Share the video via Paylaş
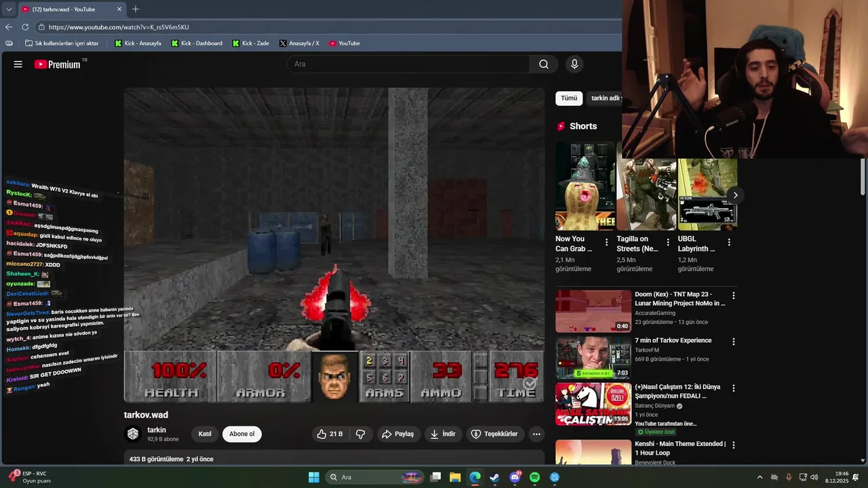The width and height of the screenshot is (868, 488). tap(398, 434)
